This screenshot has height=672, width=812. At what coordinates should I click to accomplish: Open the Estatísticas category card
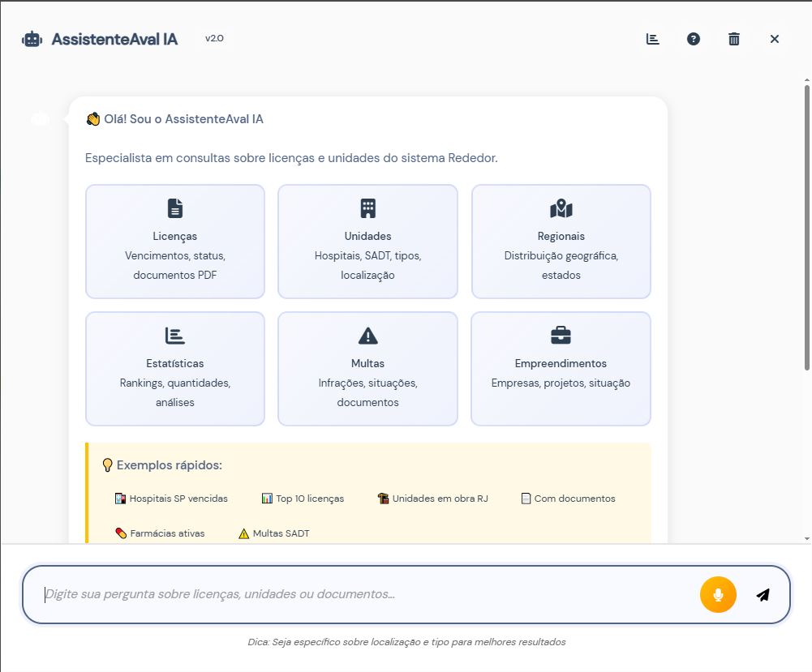click(x=175, y=369)
